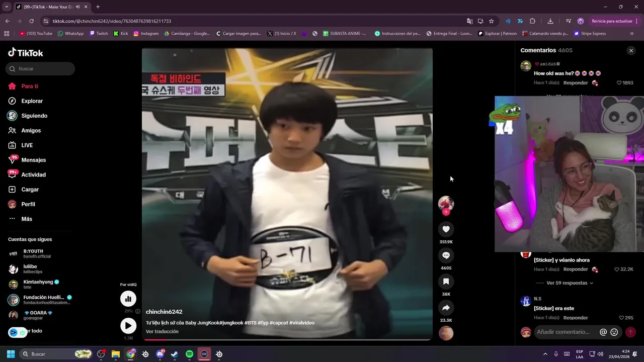Open the vidIQ stats bar-chart icon
644x362 pixels.
[128, 299]
